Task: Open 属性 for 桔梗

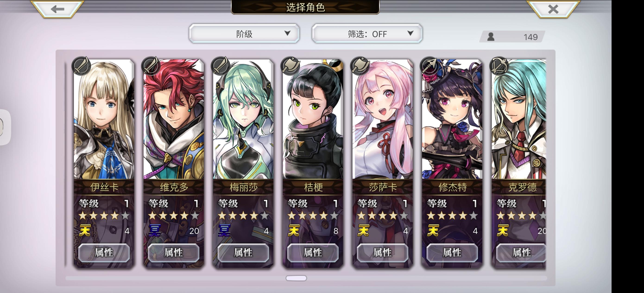Action: pyautogui.click(x=313, y=253)
